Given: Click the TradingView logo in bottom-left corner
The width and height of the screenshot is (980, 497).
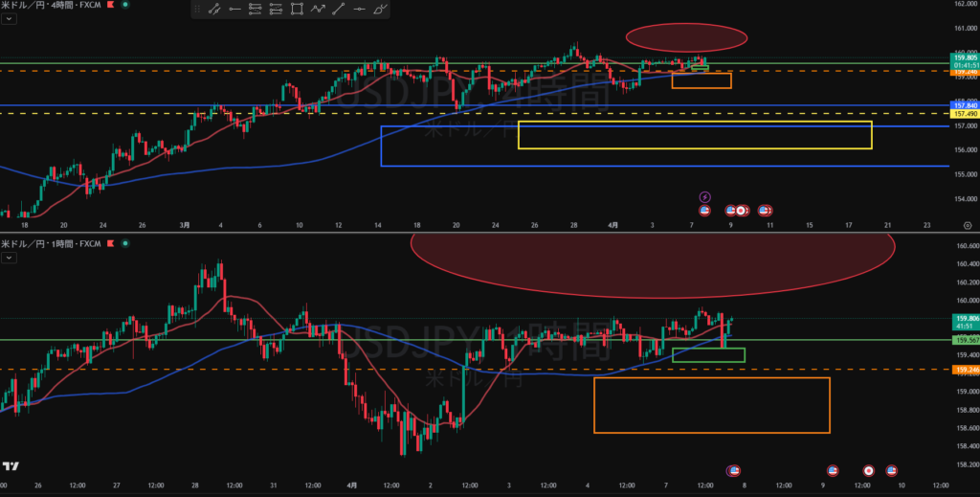Looking at the screenshot, I should click(x=11, y=466).
